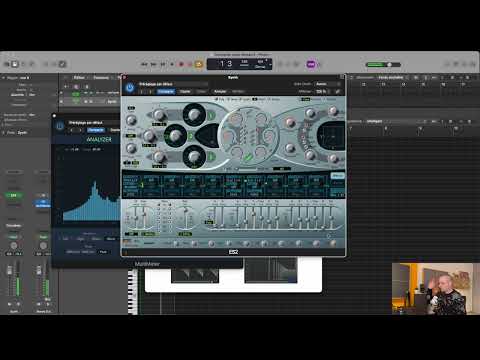Click the blue effect slot in Stereo Out strip
Screen dimensions: 480x360
43,203
